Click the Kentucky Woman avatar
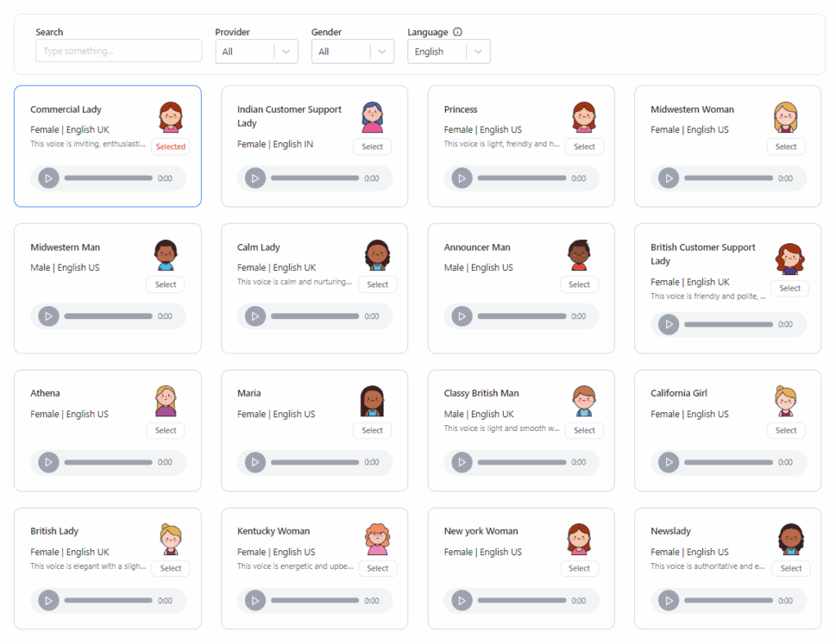The image size is (836, 644). point(377,540)
